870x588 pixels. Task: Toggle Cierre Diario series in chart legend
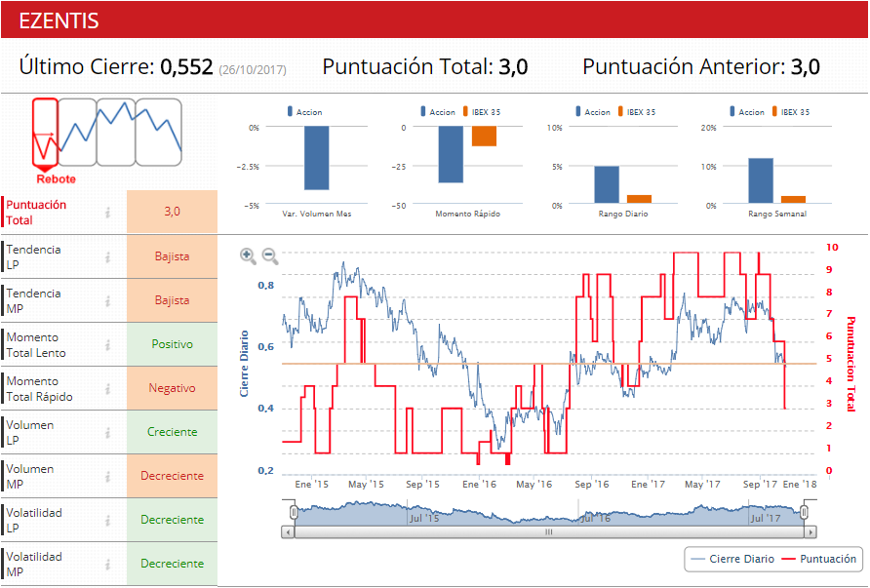point(733,559)
